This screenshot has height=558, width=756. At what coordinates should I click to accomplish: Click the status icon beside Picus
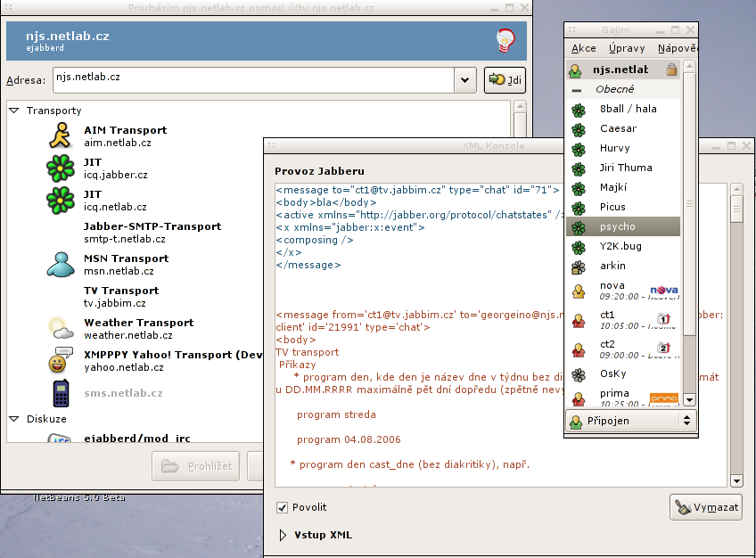pyautogui.click(x=579, y=209)
